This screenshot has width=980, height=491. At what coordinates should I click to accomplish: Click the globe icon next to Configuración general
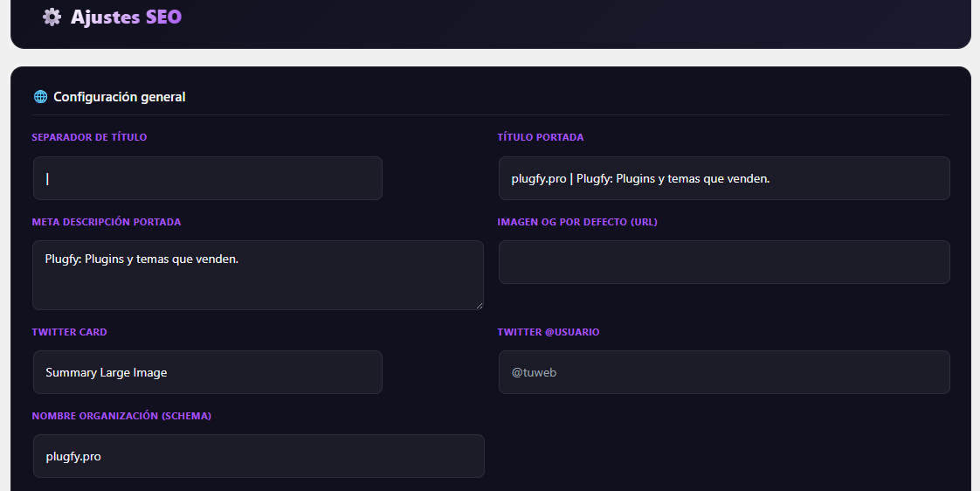[x=41, y=96]
